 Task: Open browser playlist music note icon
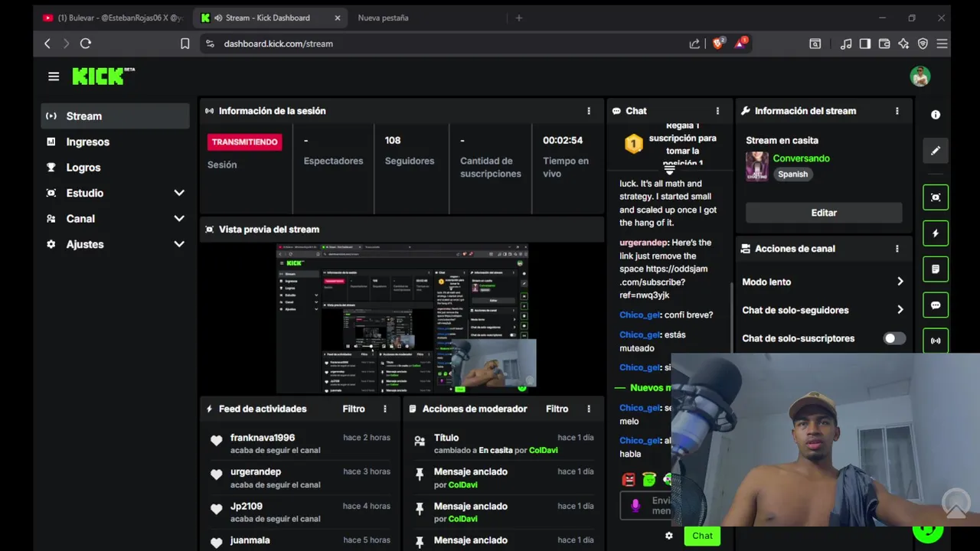click(845, 44)
